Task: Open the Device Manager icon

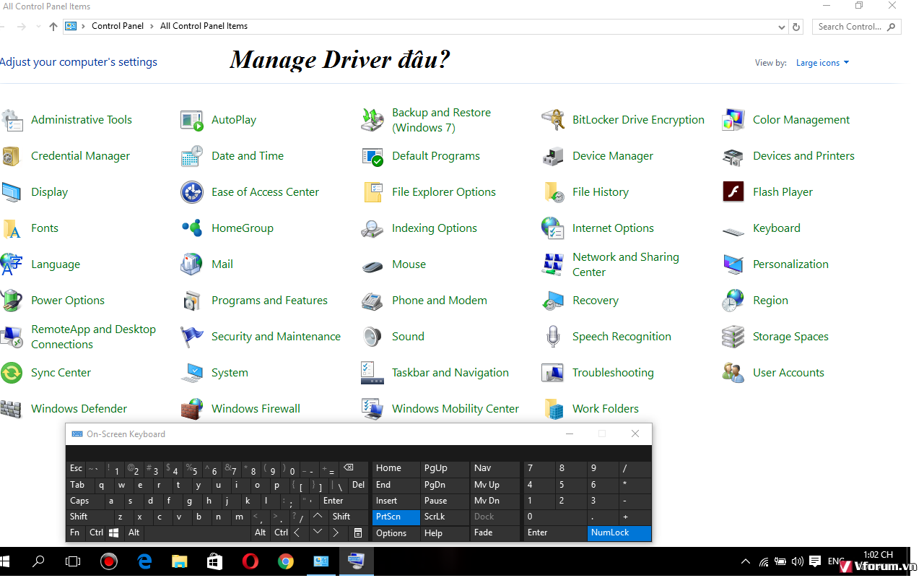Action: (x=553, y=156)
